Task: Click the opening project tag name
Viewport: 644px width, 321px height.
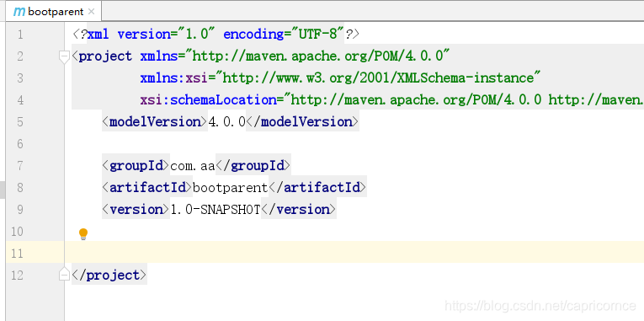Action: click(x=105, y=56)
